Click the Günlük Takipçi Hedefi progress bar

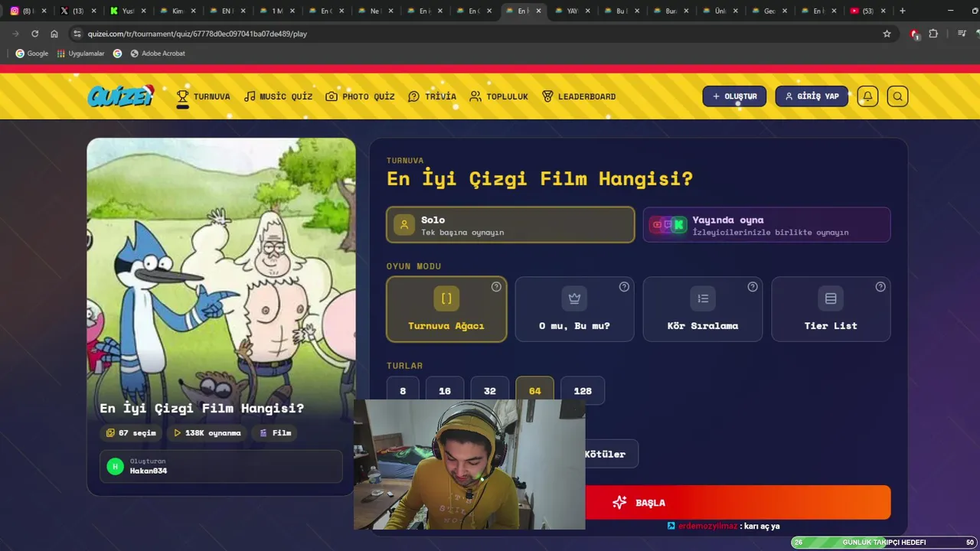pyautogui.click(x=884, y=543)
